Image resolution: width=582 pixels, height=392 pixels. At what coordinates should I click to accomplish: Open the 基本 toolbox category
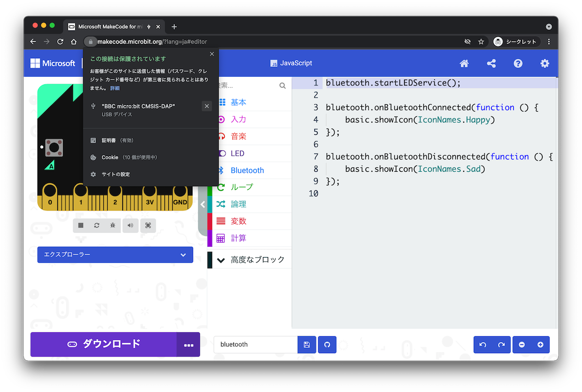click(x=249, y=102)
